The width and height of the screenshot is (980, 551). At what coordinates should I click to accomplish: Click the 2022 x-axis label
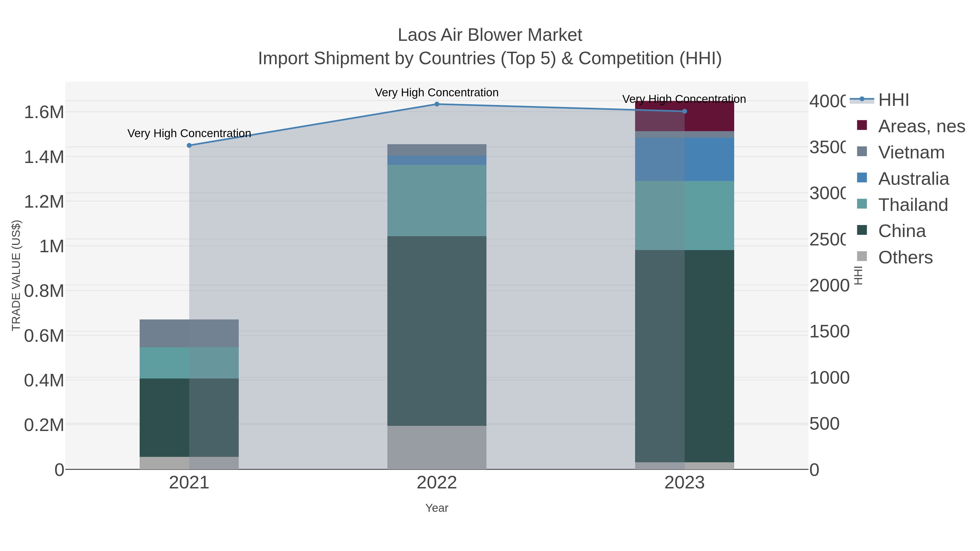[x=437, y=483]
